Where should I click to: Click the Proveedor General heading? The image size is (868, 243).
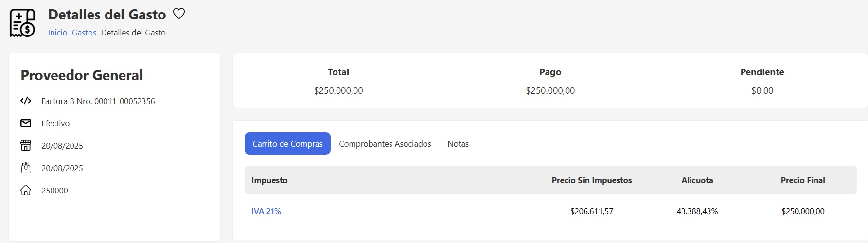coord(82,75)
